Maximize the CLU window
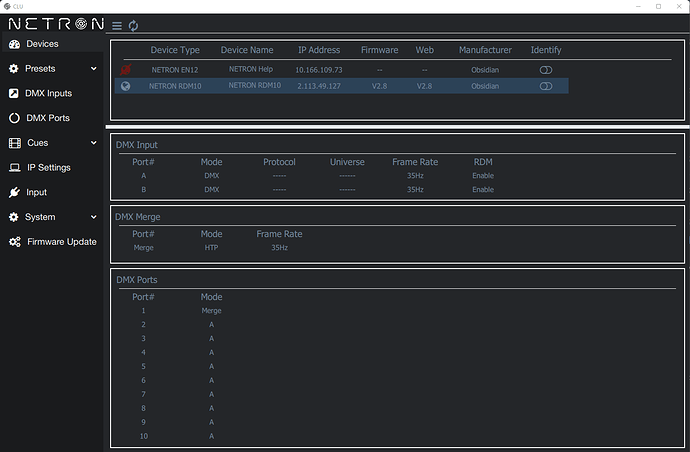 tap(658, 6)
